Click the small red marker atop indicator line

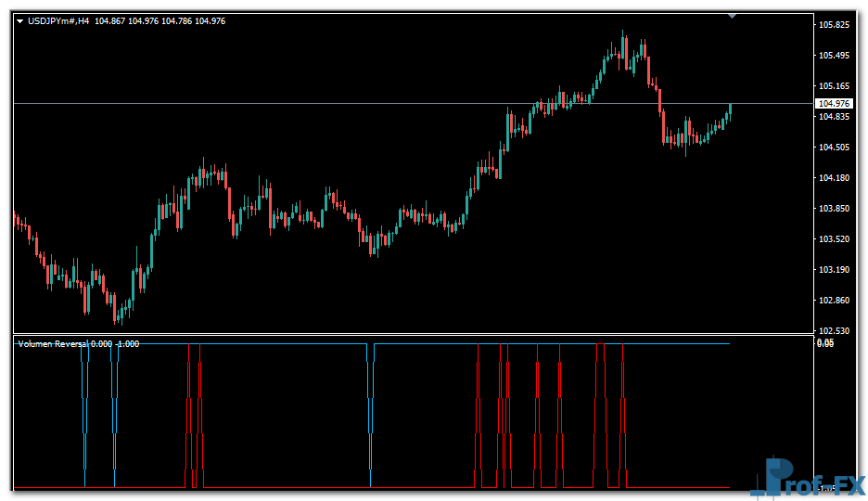(601, 343)
